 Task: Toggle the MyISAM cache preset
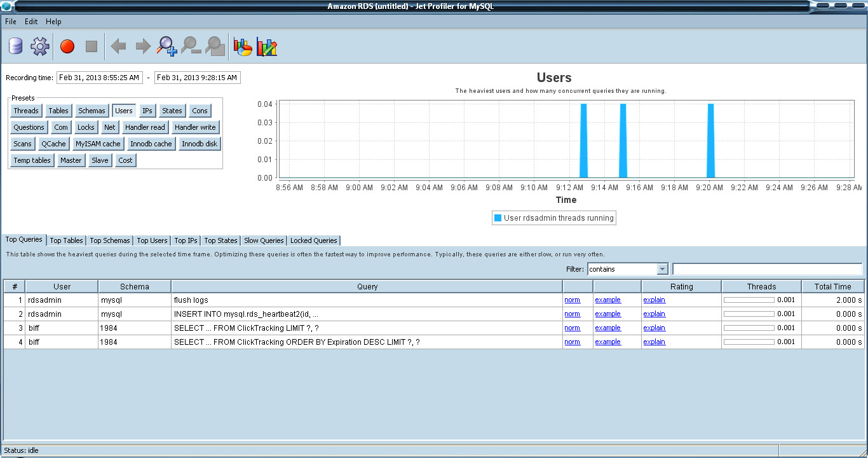[98, 144]
